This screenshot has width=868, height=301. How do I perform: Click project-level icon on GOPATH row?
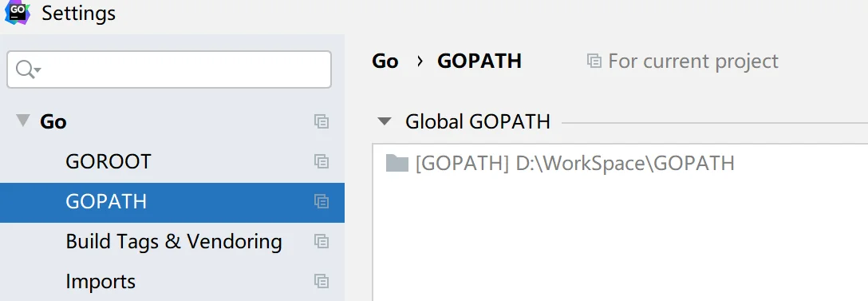tap(321, 201)
